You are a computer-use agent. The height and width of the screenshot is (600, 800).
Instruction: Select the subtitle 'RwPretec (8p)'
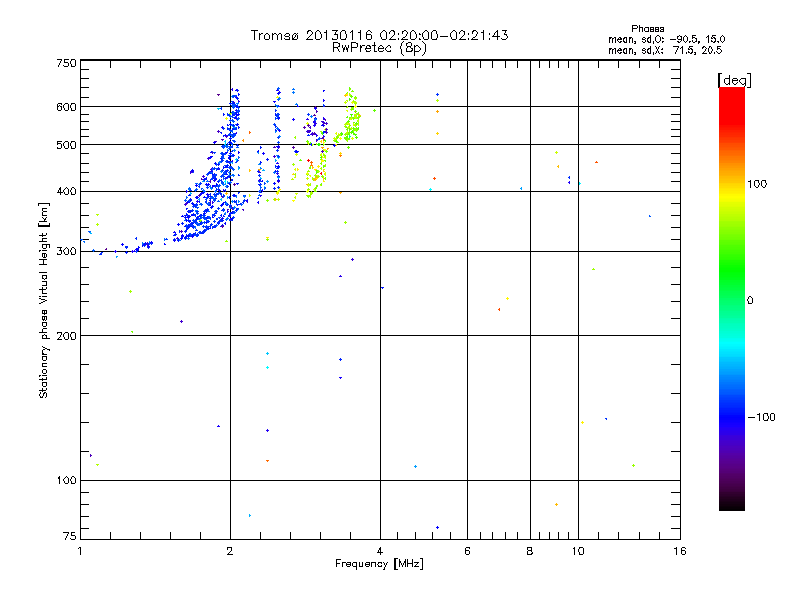(379, 48)
